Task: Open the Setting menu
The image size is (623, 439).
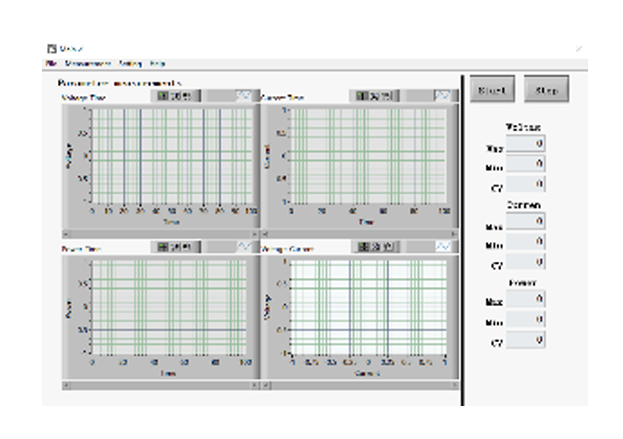Action: click(x=130, y=63)
